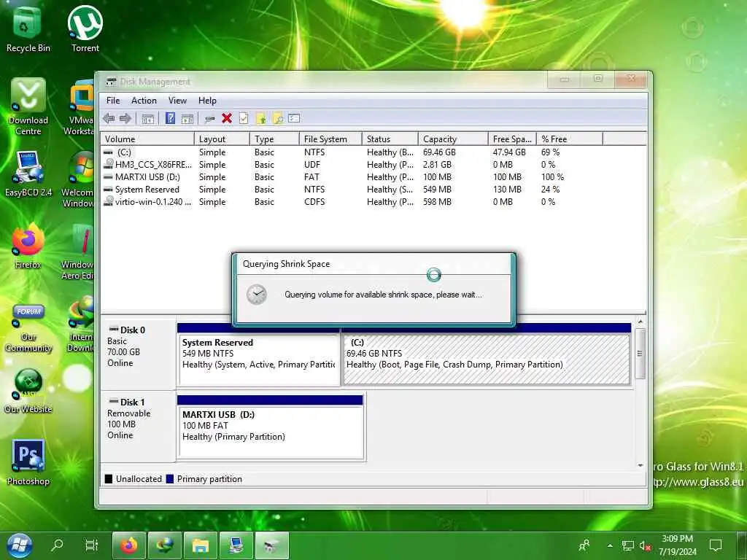The height and width of the screenshot is (560, 747).
Task: Sort by the File System column header
Action: point(331,139)
